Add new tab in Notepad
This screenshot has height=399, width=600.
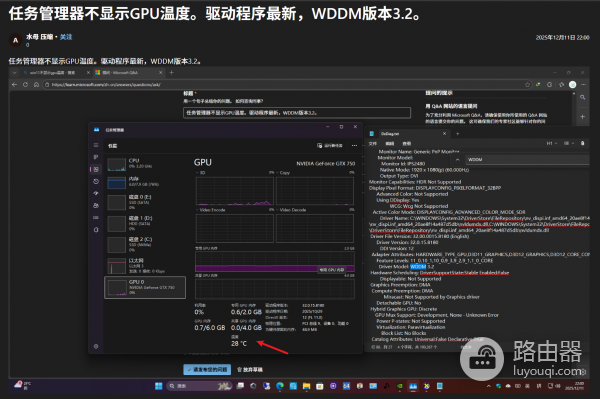(x=457, y=134)
